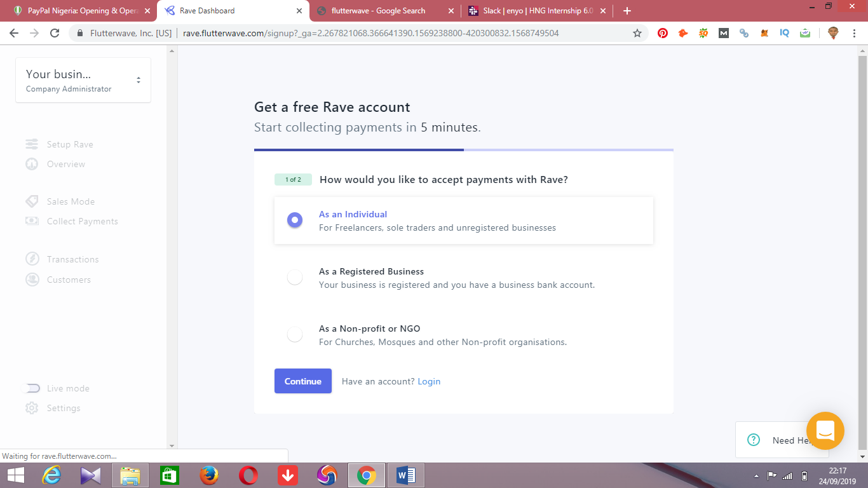Image resolution: width=868 pixels, height=488 pixels.
Task: Open the taskbar clock showing 22:17
Action: pos(837,476)
